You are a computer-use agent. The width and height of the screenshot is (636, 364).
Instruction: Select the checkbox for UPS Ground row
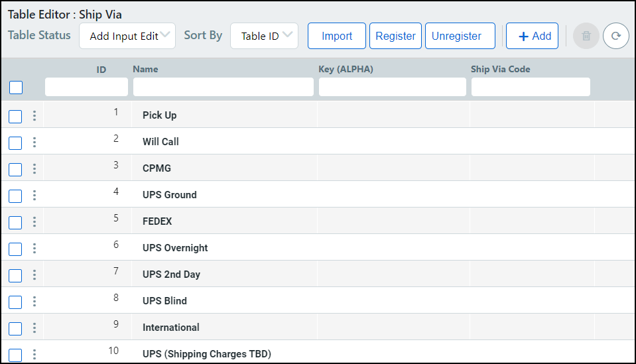(x=16, y=196)
